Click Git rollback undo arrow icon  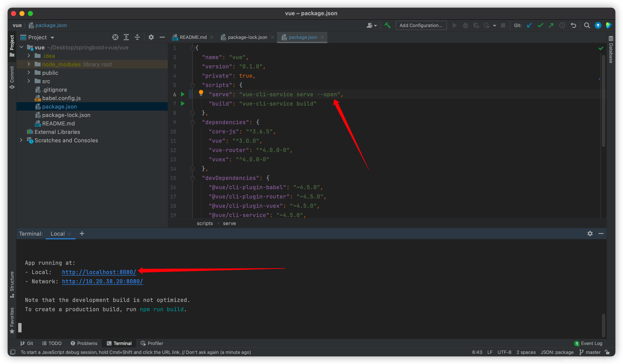pos(573,25)
